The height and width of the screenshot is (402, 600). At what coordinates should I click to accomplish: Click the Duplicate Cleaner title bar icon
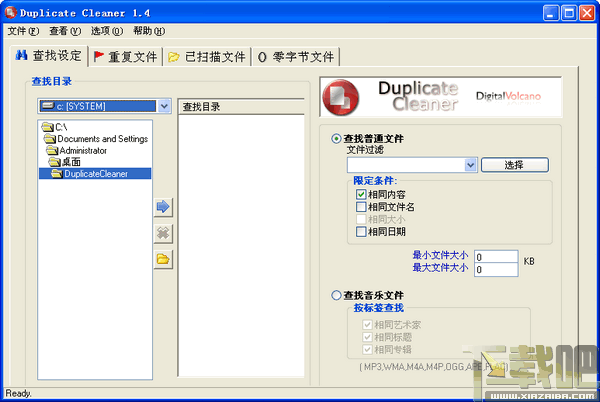10,13
